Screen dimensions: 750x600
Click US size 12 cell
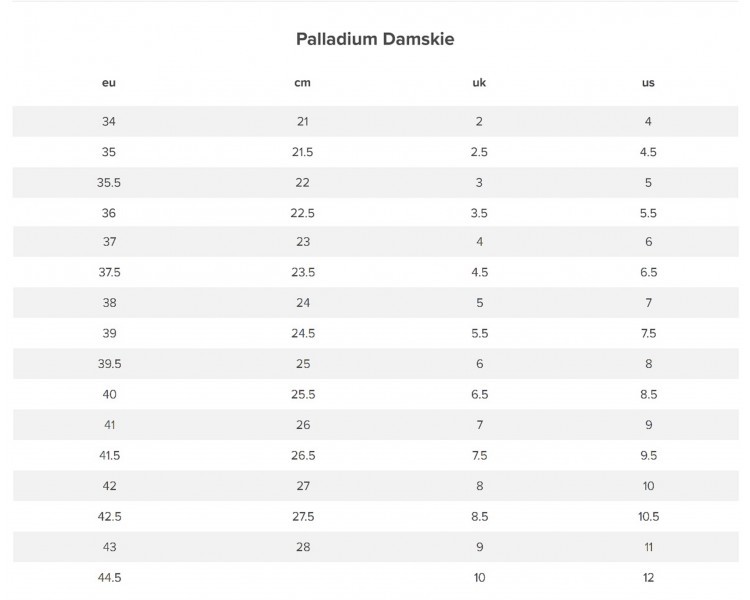[x=648, y=577]
